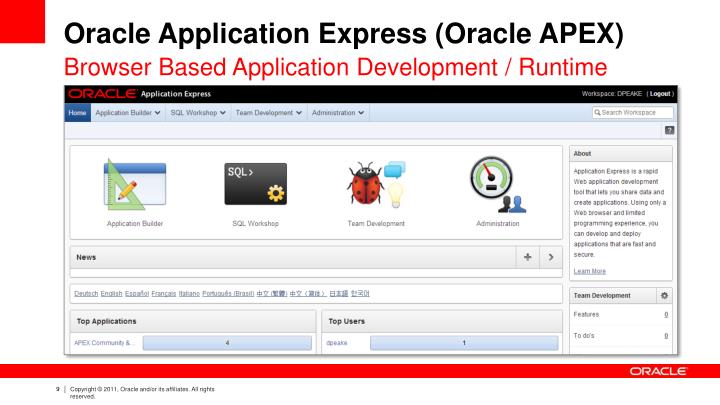This screenshot has width=720, height=405.
Task: Go to the Home tab
Action: point(77,112)
